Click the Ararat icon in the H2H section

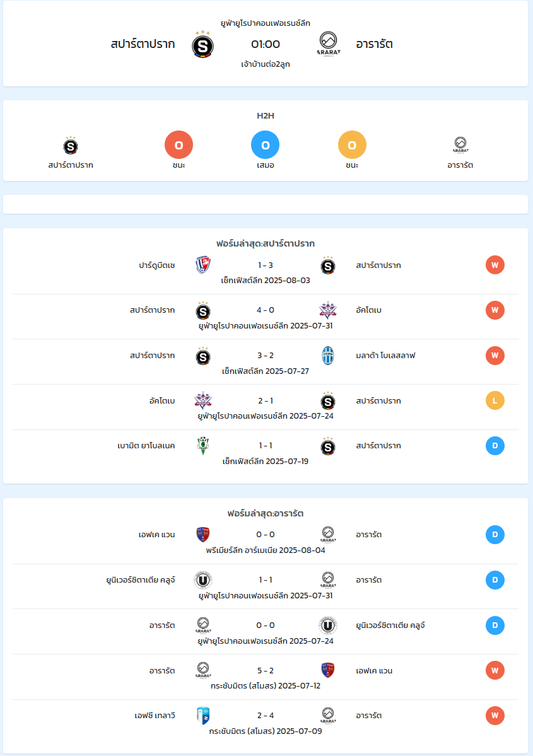tap(460, 144)
